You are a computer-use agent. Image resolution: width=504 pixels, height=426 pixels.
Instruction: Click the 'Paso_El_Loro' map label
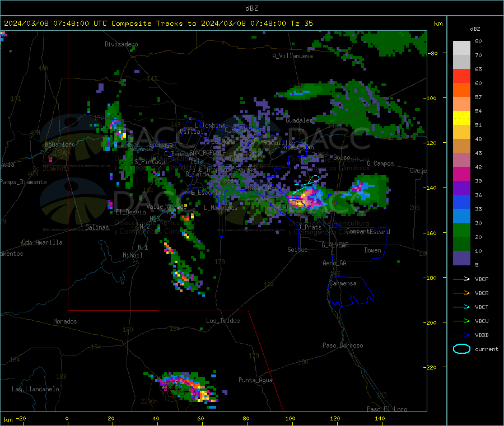(387, 409)
